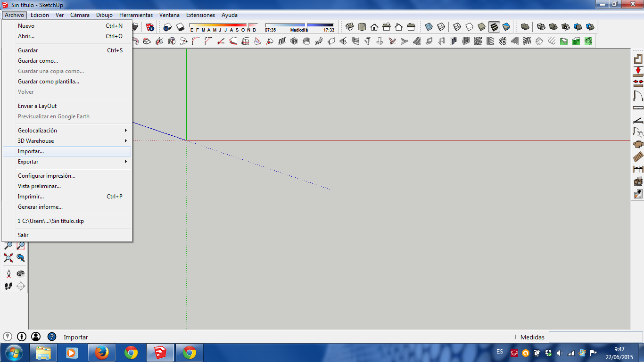This screenshot has height=362, width=644.
Task: Choose Vista preliminar... entry
Action: coord(67,186)
